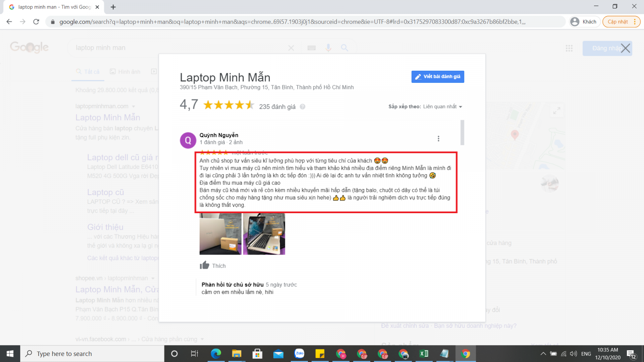644x362 pixels.
Task: Expand the shopee.vn result options arrow
Action: (x=153, y=278)
